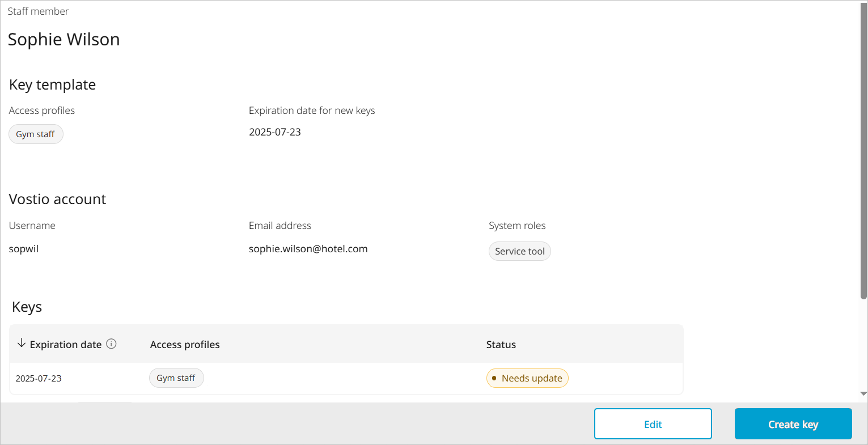The width and height of the screenshot is (868, 445).
Task: Click the Vostio account section heading
Action: (x=57, y=200)
